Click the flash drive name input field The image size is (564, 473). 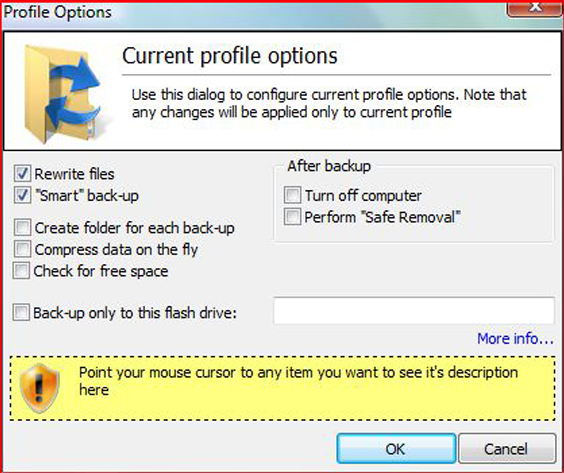(414, 311)
